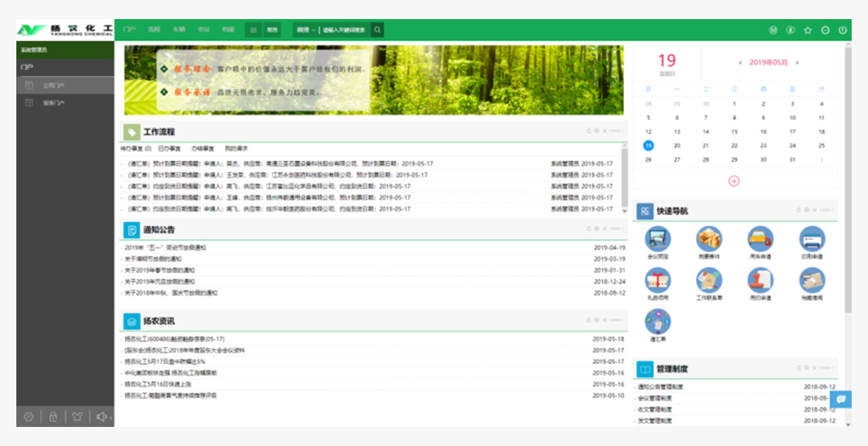Go to previous month in calendar
This screenshot has height=446, width=868.
(x=741, y=62)
